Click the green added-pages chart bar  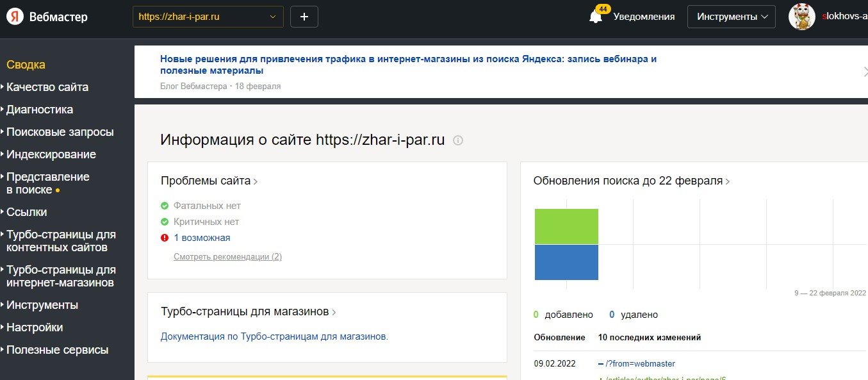coord(566,226)
